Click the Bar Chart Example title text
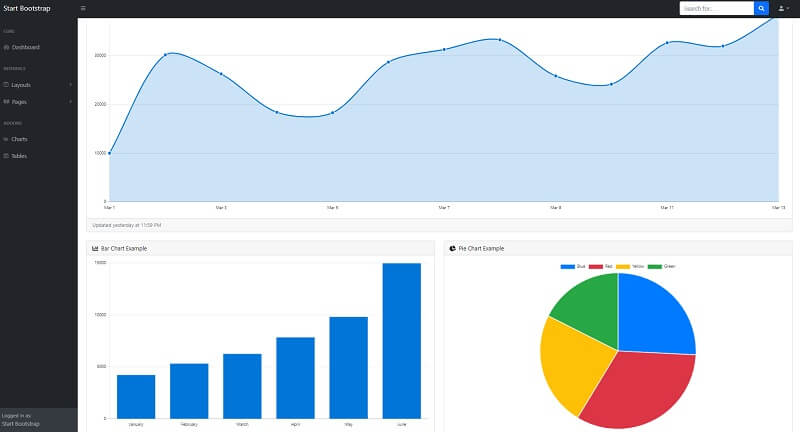 (x=124, y=248)
